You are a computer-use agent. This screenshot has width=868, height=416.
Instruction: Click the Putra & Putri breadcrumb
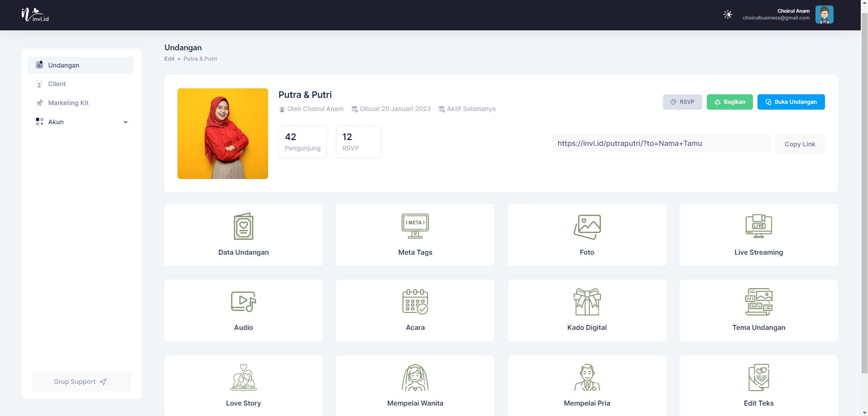click(200, 59)
